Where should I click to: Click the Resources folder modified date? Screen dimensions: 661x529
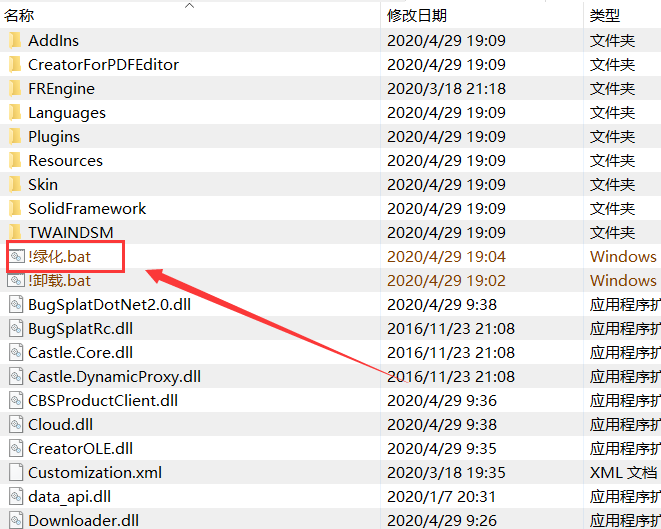coord(446,161)
